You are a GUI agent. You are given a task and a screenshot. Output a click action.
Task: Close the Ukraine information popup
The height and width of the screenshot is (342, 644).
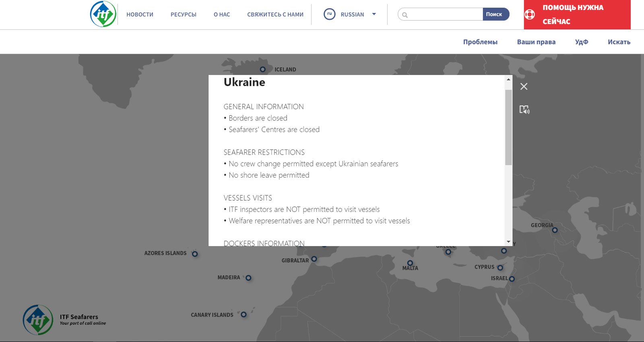click(524, 87)
